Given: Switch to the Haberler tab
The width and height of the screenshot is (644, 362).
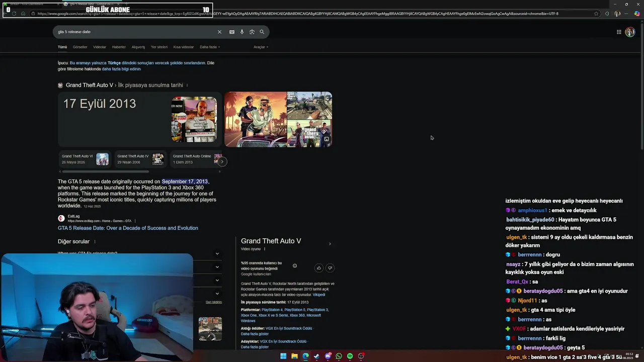Looking at the screenshot, I should tap(119, 47).
